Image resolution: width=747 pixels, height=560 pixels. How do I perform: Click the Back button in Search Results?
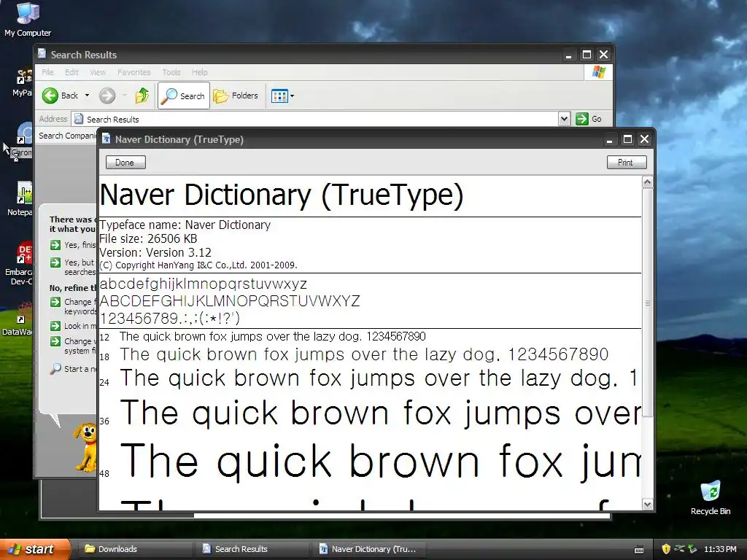[61, 96]
